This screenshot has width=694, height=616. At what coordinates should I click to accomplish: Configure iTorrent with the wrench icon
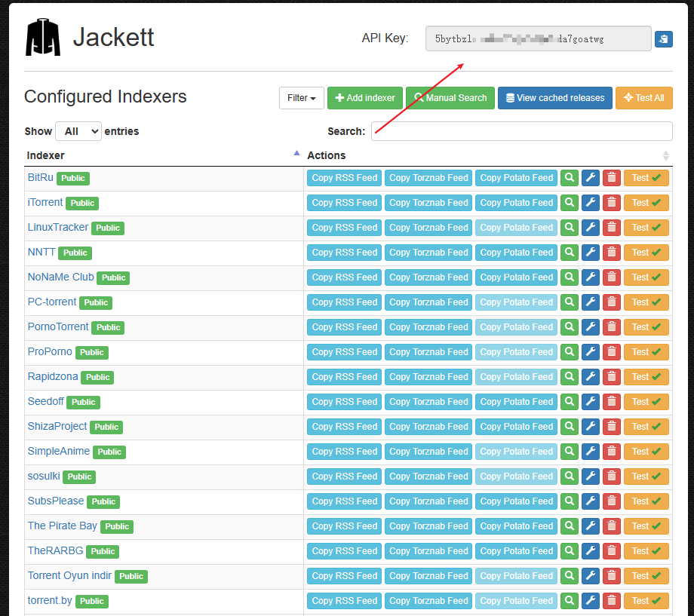click(591, 203)
